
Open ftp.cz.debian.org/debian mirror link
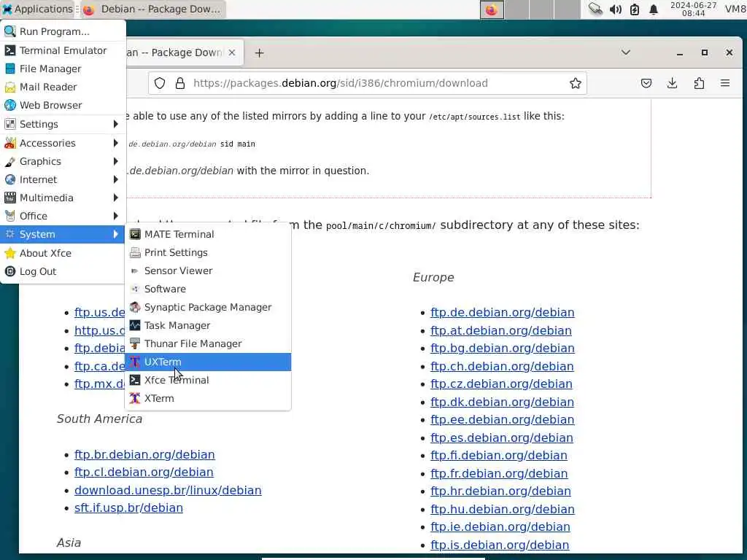(x=501, y=384)
